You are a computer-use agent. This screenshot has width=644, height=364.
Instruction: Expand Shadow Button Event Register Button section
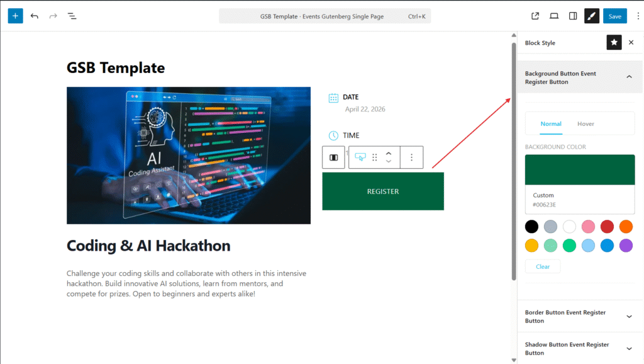629,348
